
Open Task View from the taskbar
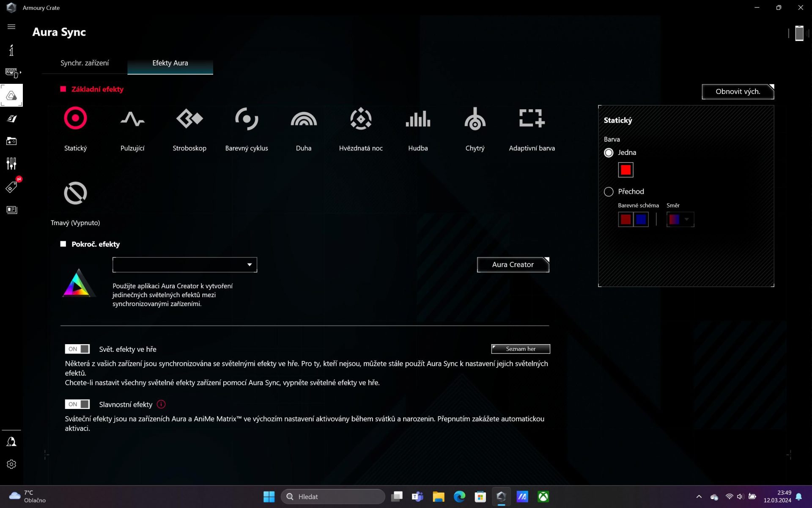tap(397, 497)
